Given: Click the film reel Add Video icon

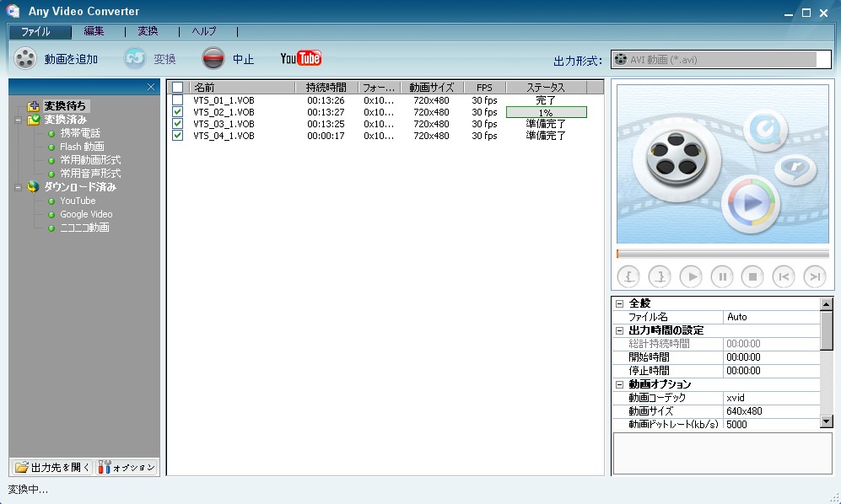Looking at the screenshot, I should click(25, 58).
